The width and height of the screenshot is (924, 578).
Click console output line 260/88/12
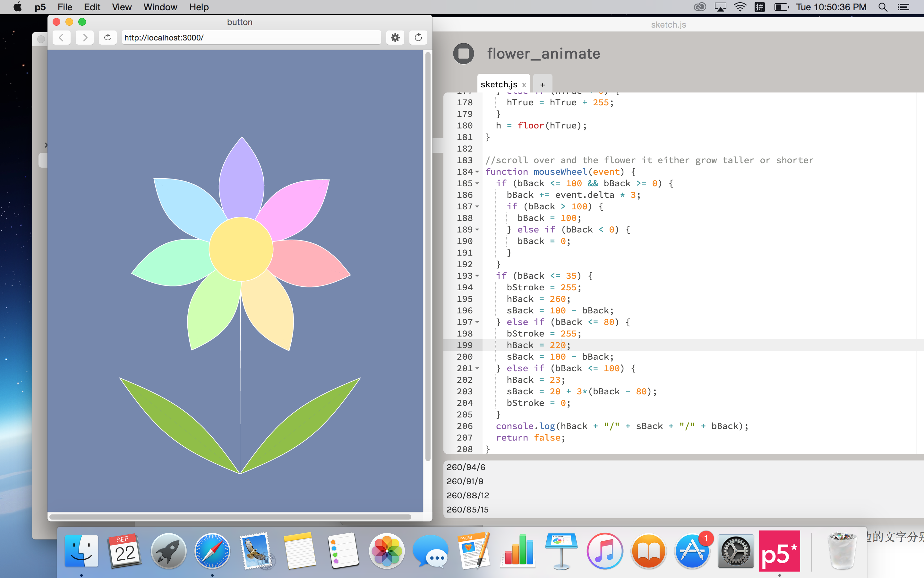tap(468, 495)
